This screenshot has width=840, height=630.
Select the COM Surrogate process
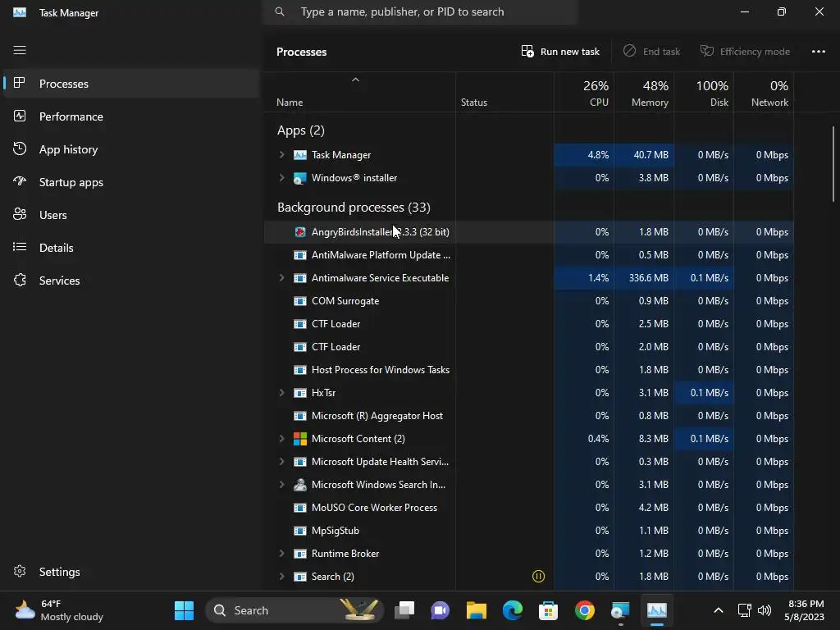pyautogui.click(x=529, y=301)
